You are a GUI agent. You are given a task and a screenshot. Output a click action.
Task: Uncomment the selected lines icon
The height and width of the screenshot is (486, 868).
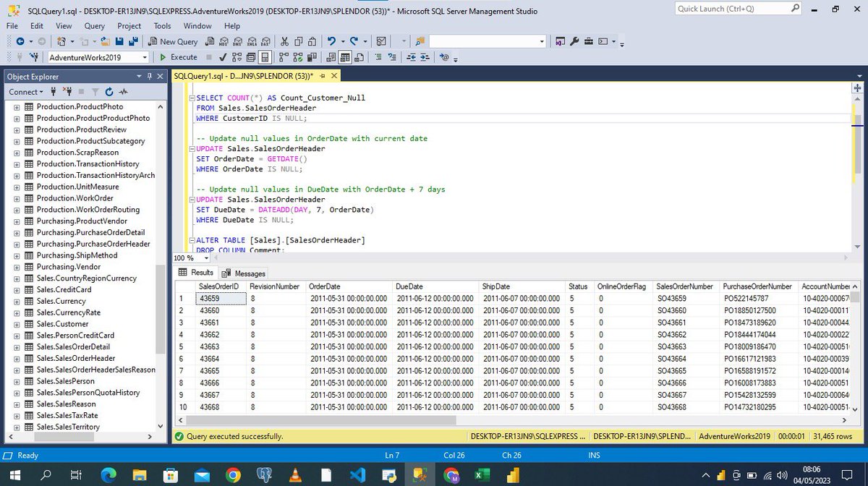point(391,57)
